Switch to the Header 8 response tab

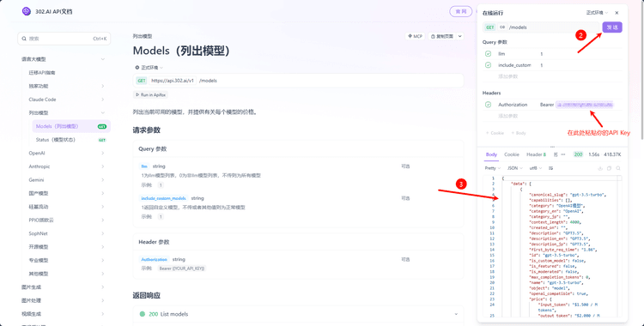(537, 154)
